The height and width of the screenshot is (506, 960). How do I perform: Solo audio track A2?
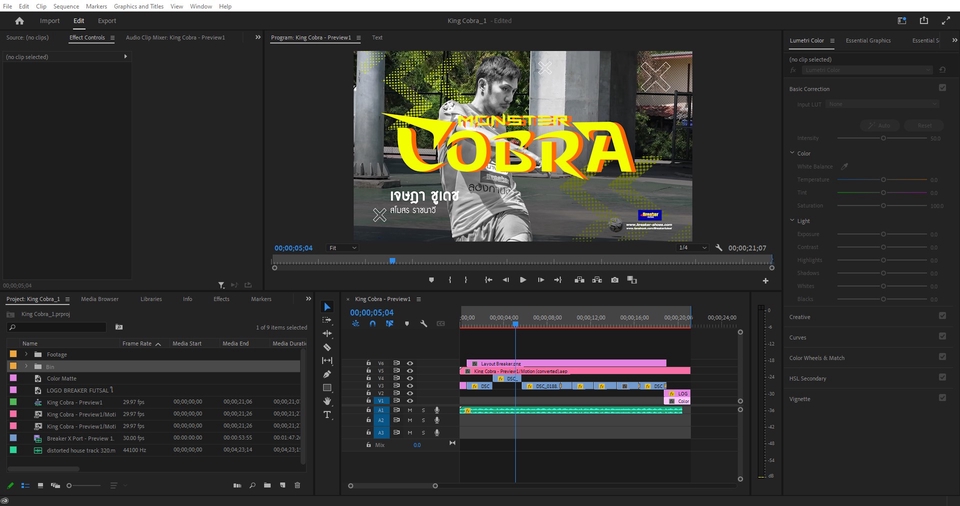click(x=423, y=420)
